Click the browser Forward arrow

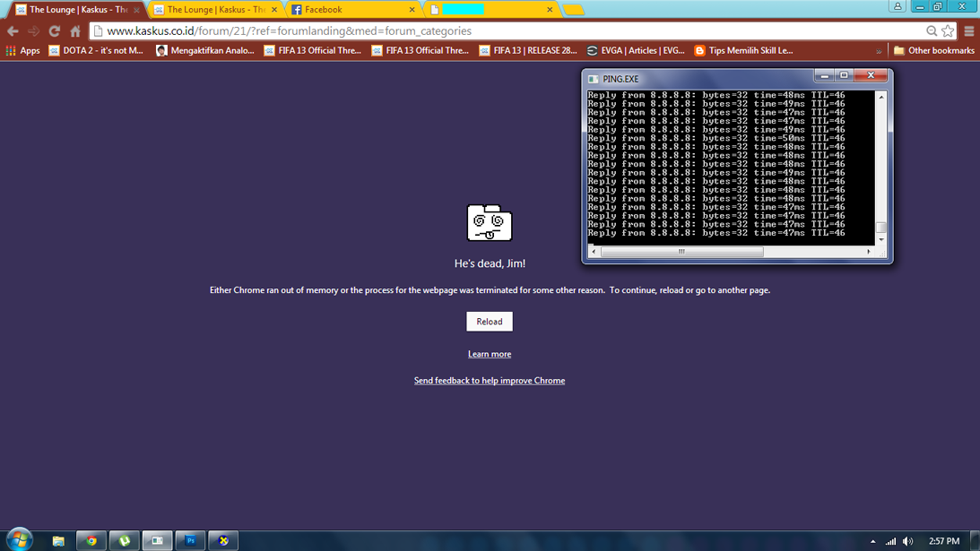point(33,30)
